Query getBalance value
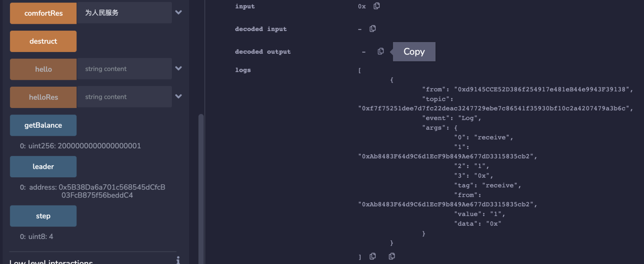This screenshot has height=264, width=644. point(43,125)
